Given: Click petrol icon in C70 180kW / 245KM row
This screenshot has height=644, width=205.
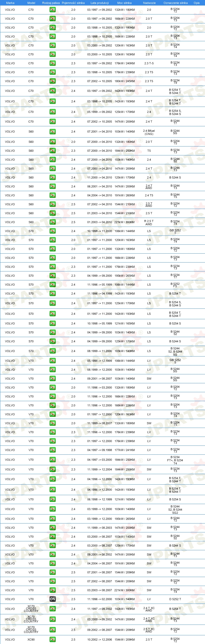Looking at the screenshot, I should coord(53,81).
